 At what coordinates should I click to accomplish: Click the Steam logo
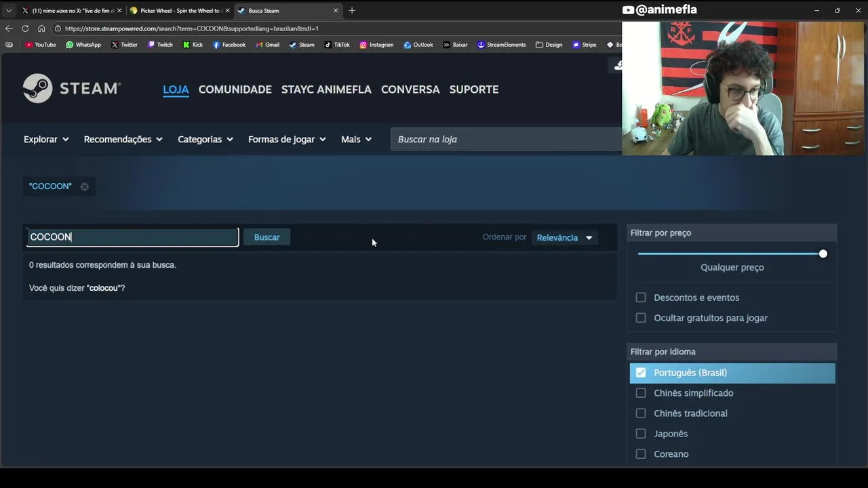(72, 88)
